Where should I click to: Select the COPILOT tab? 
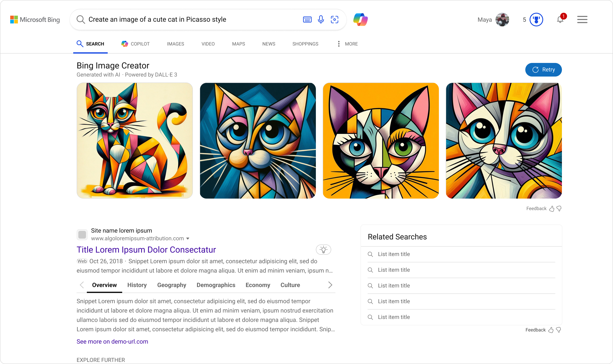tap(136, 43)
